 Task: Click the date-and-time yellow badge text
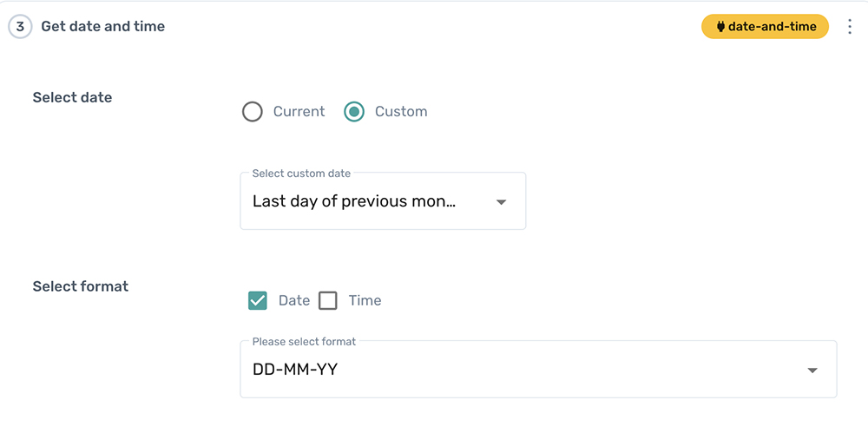772,27
